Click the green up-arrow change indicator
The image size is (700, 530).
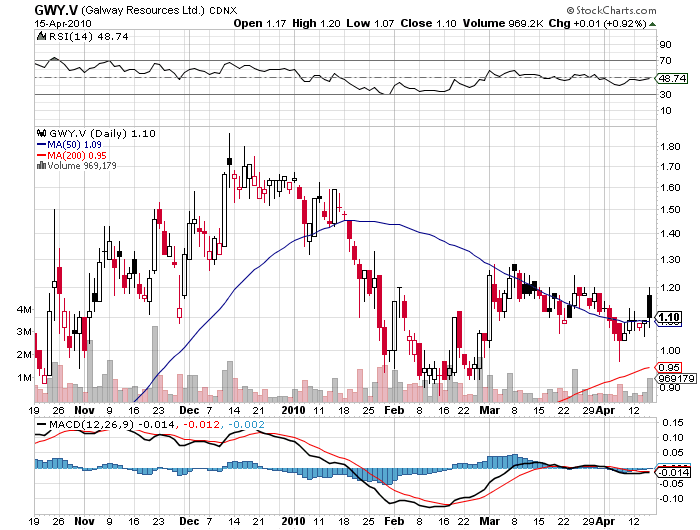[652, 24]
